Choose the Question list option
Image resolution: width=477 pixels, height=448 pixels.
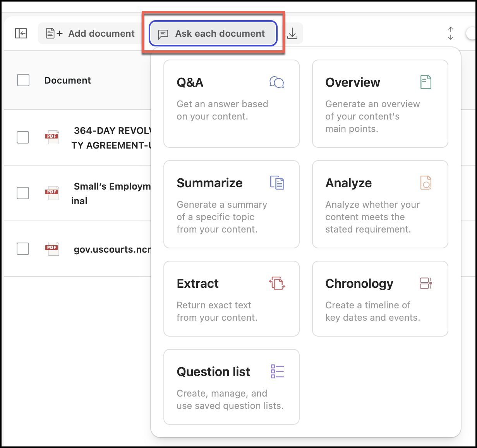[231, 386]
